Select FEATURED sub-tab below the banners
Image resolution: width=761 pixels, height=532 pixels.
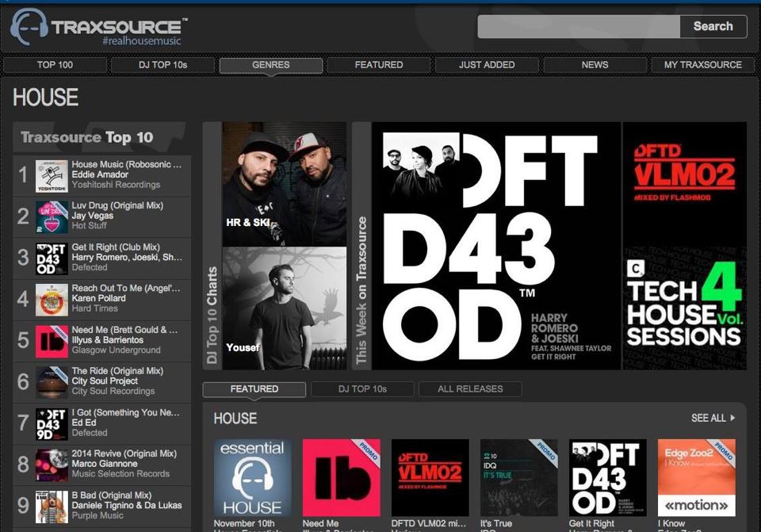point(254,389)
